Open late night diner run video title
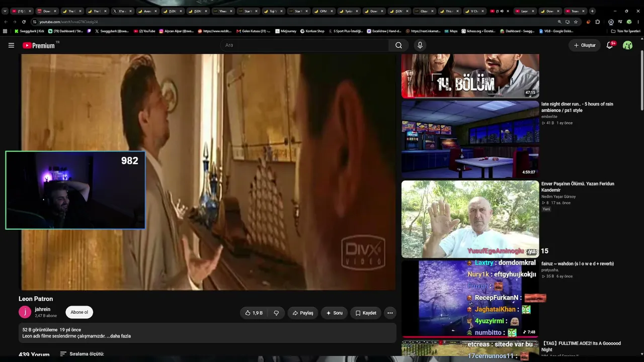 pyautogui.click(x=577, y=107)
